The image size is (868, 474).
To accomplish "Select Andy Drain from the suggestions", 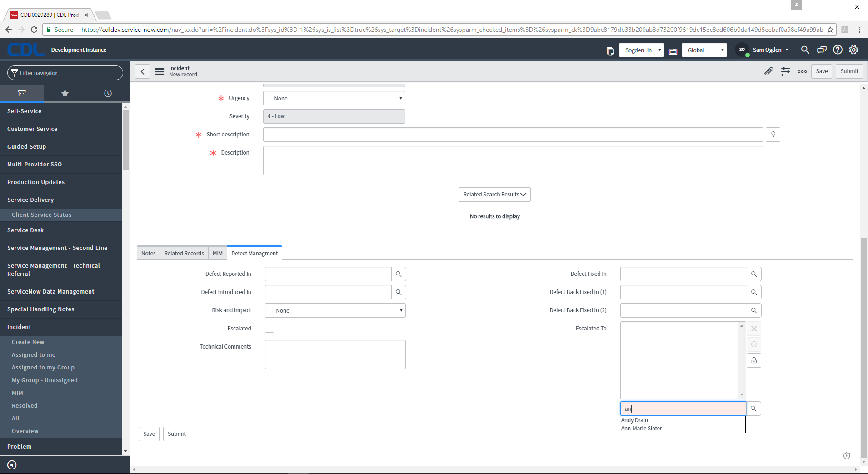I will click(635, 420).
